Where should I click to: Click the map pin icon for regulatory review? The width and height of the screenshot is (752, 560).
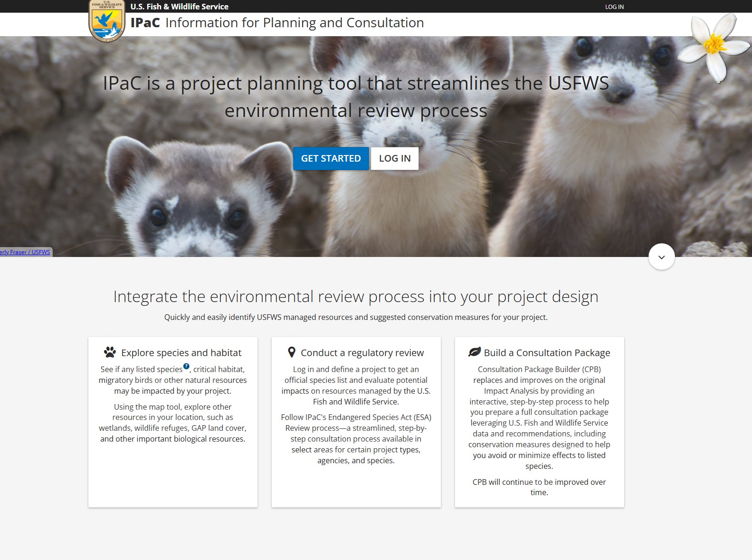tap(291, 351)
